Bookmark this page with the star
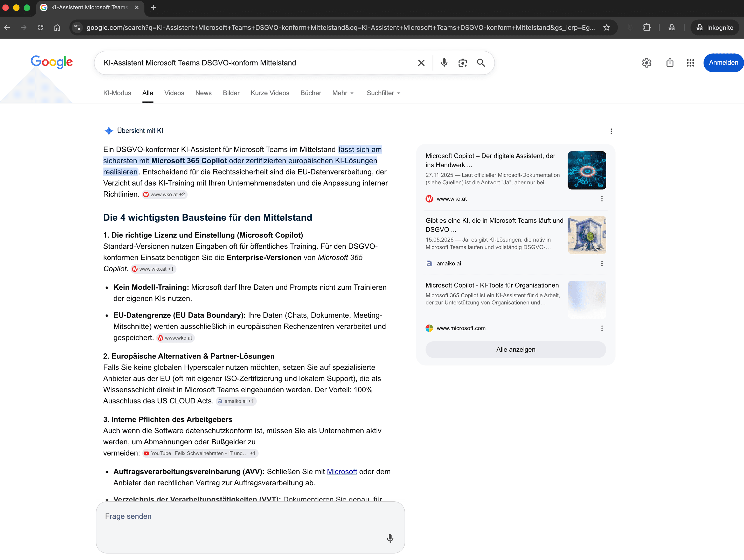Image resolution: width=744 pixels, height=560 pixels. pos(607,27)
